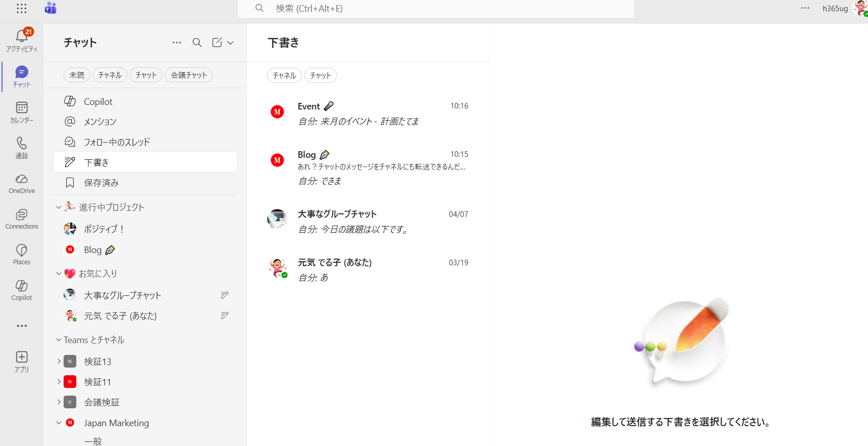Viewport: 868px width, 446px height.
Task: Open the dropdown arrow beside new chat
Action: click(230, 43)
